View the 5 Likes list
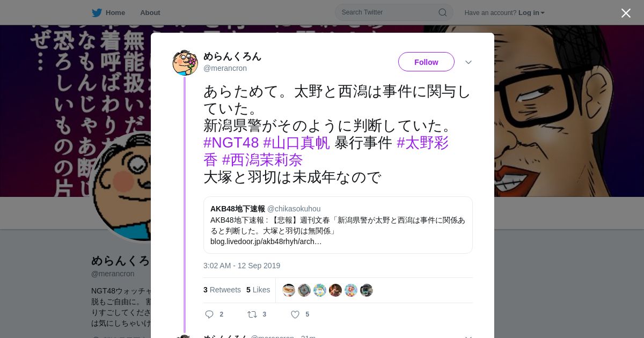The image size is (644, 338). click(258, 290)
